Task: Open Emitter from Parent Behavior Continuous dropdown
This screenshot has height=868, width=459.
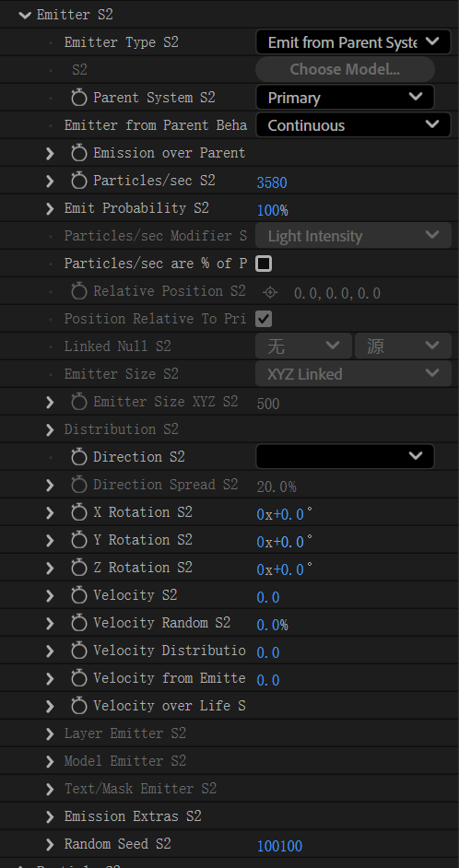Action: [x=353, y=125]
